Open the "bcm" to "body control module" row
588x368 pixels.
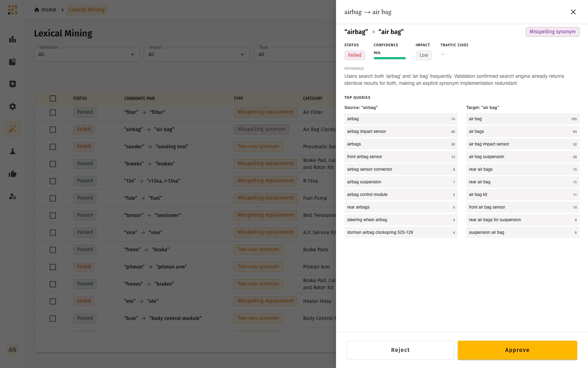click(x=185, y=319)
